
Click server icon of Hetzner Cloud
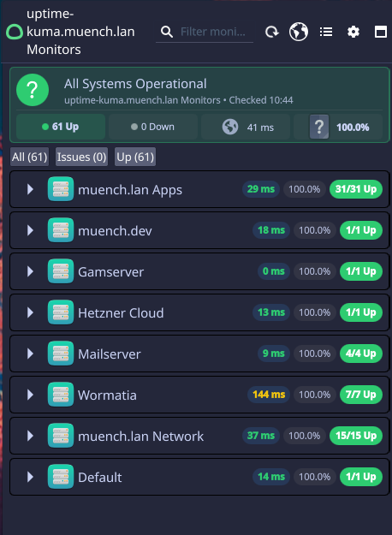pyautogui.click(x=61, y=312)
